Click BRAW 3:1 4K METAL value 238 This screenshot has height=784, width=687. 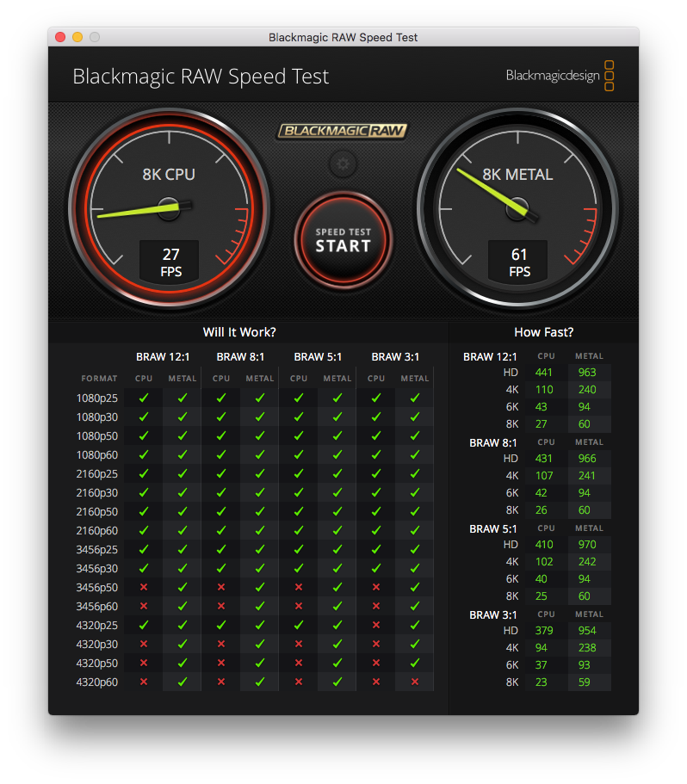click(x=587, y=648)
